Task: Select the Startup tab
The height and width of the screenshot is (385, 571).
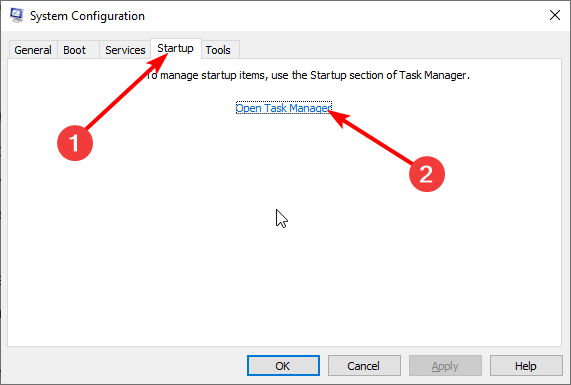Action: pos(176,48)
